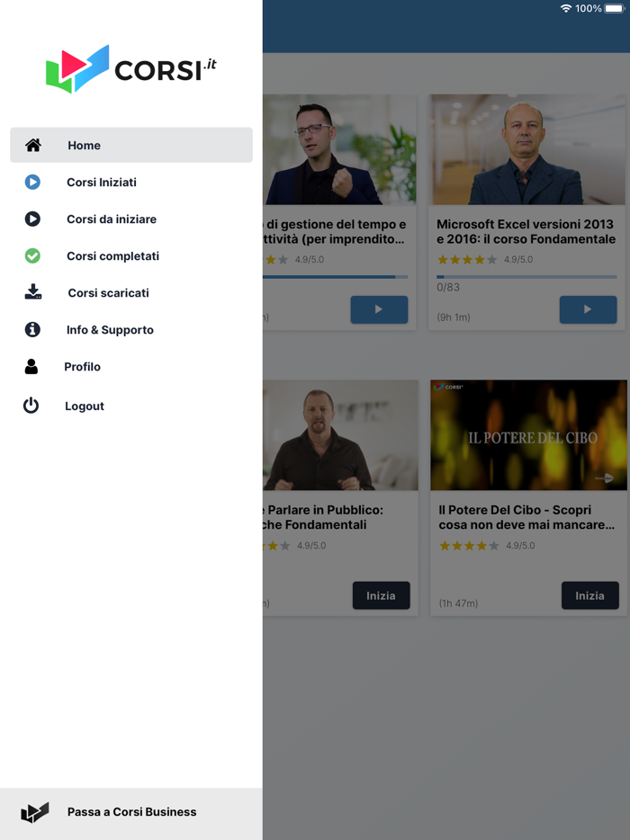The height and width of the screenshot is (840, 630).
Task: Click the Corsi Business logo icon
Action: click(35, 812)
